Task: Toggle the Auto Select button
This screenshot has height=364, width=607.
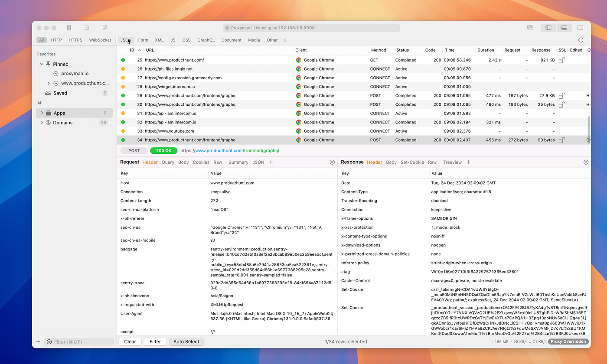Action: [x=186, y=341]
